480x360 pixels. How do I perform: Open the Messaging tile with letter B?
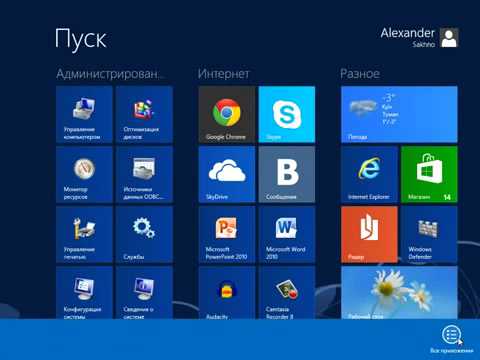(x=287, y=174)
